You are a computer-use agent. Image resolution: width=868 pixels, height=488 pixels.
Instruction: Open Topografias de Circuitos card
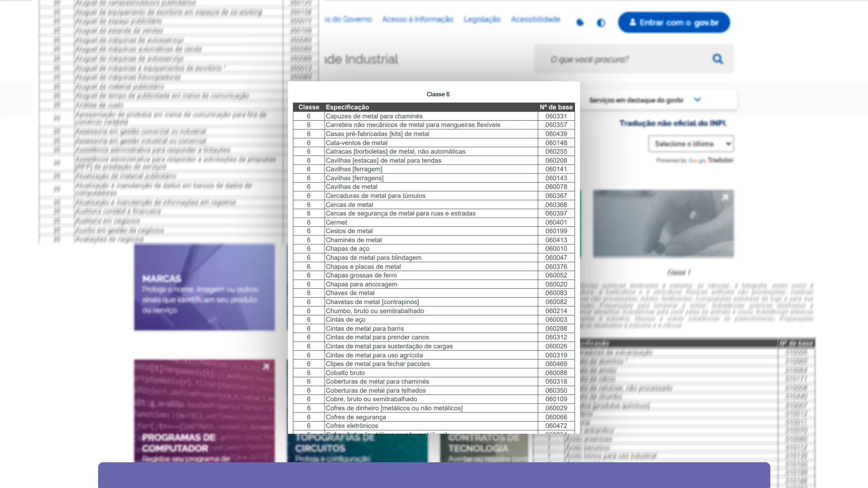click(357, 448)
